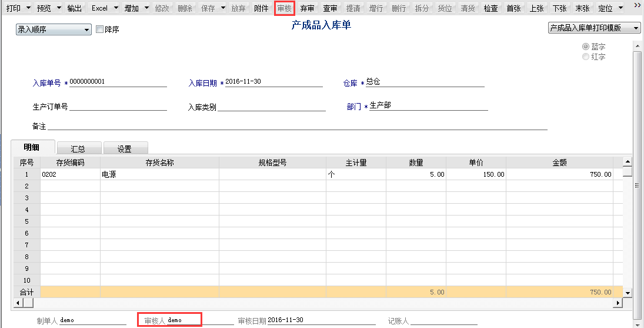Expand the 增加 dropdown arrow
Screen dimensions: 644x328
click(146, 8)
